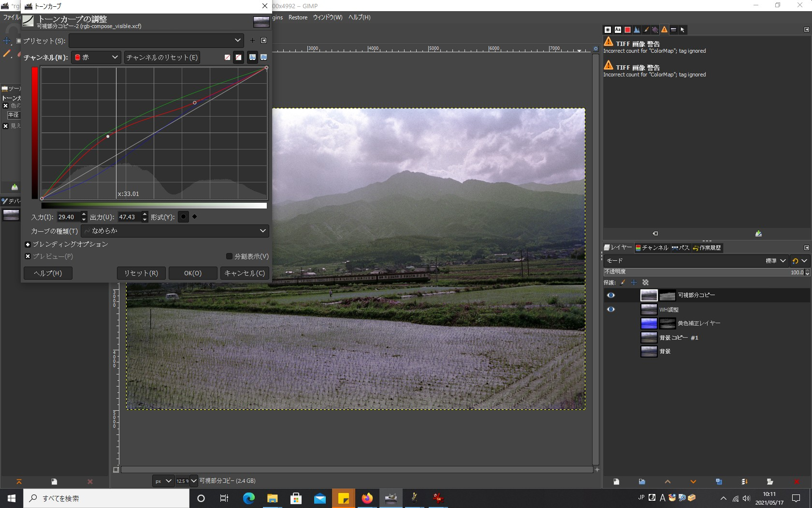Open the ウィンドウ(W) menu
This screenshot has height=508, width=812.
[328, 17]
